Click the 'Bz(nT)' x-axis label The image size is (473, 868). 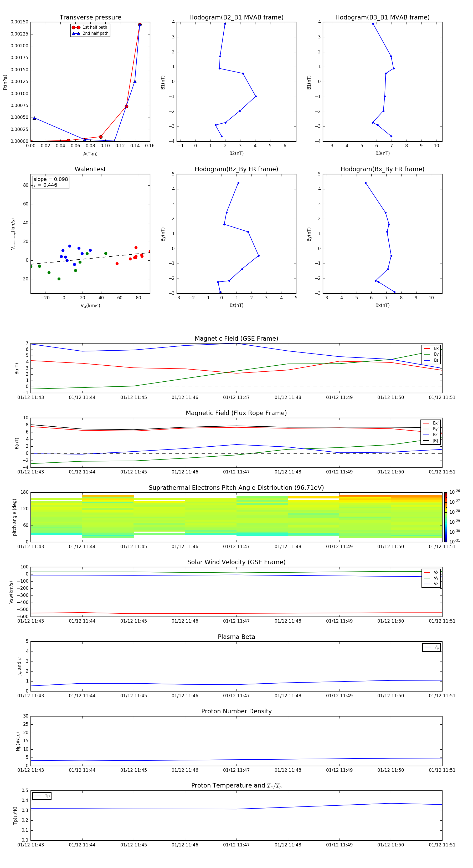click(x=236, y=305)
